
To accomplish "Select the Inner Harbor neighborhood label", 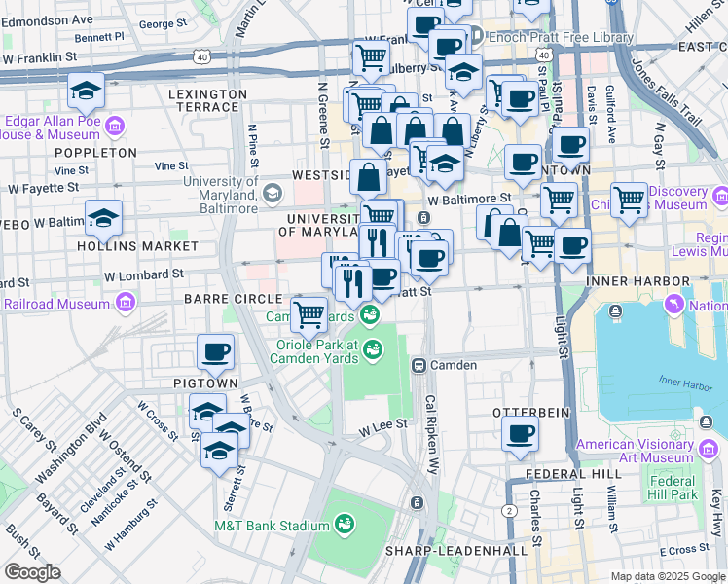I will tap(637, 281).
